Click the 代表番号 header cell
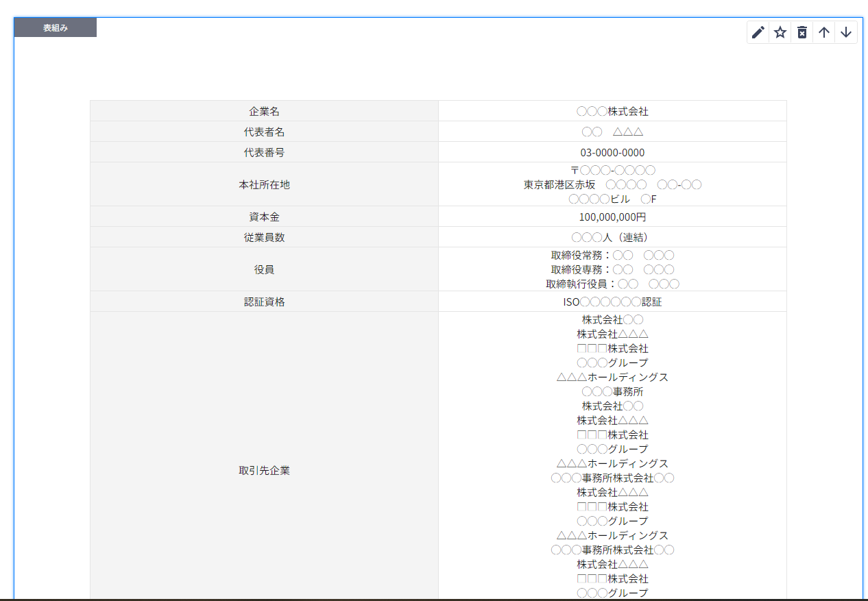This screenshot has width=868, height=601. pos(264,152)
